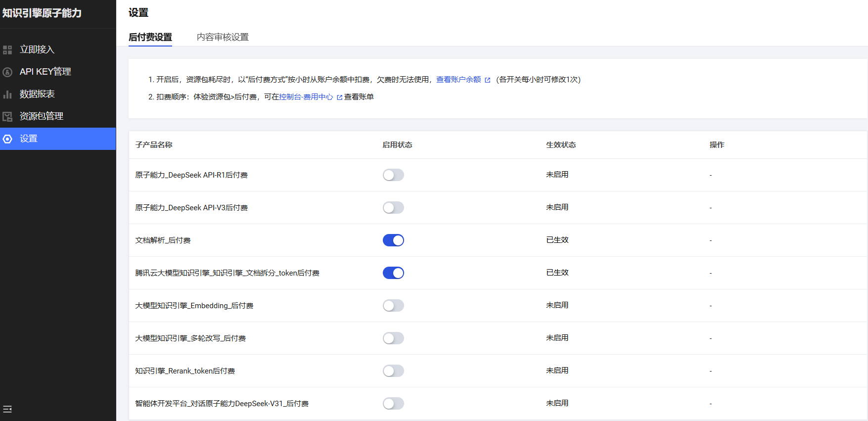Screen dimensions: 868x421
Task: Click the 资源包管理 icon in sidebar
Action: 7,117
